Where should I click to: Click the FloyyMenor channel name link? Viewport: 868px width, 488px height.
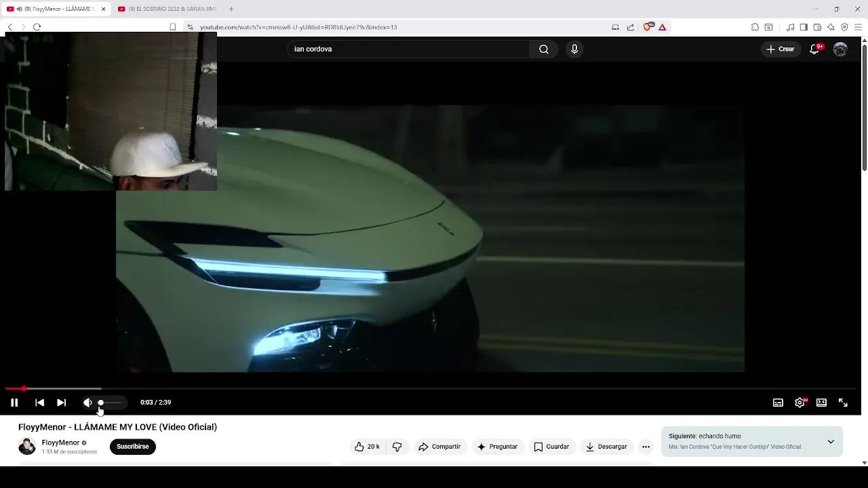[60, 443]
